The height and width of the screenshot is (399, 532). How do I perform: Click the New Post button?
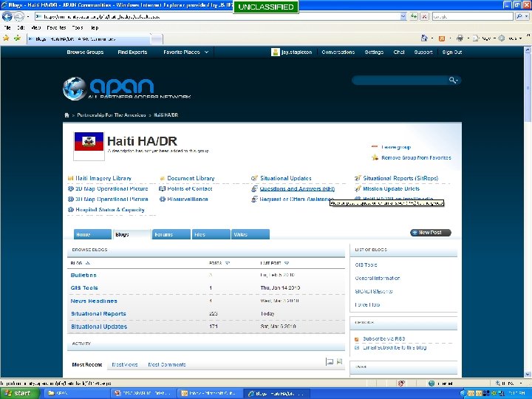click(x=431, y=233)
